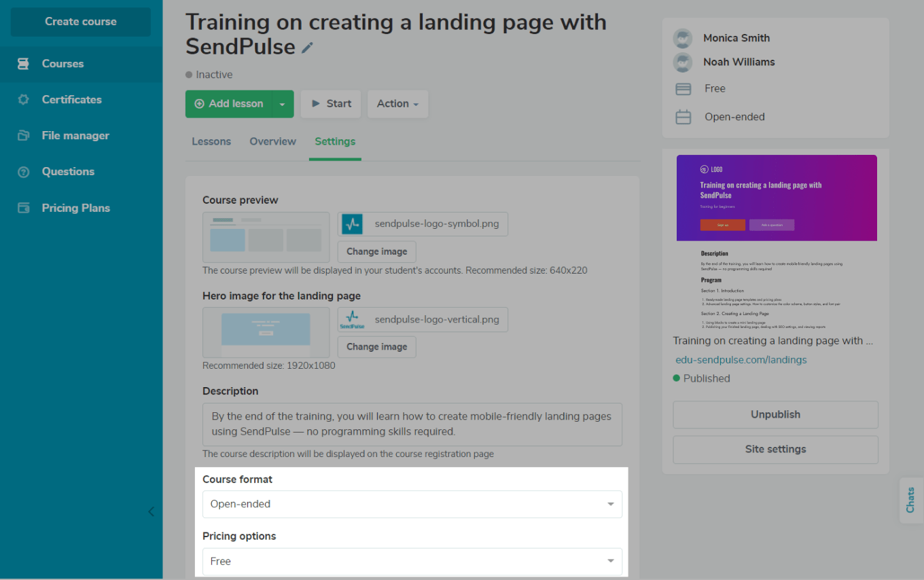
Task: Click the Description text field
Action: pos(412,424)
